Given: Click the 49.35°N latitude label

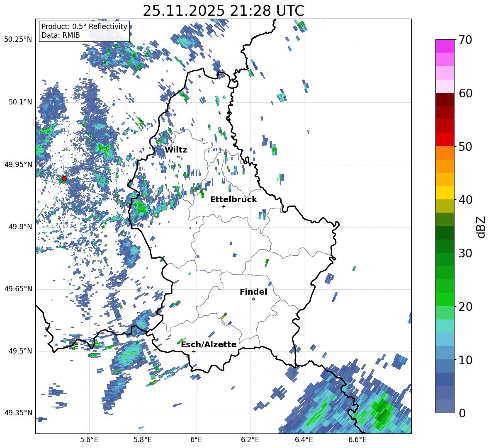Looking at the screenshot, I should click(18, 413).
